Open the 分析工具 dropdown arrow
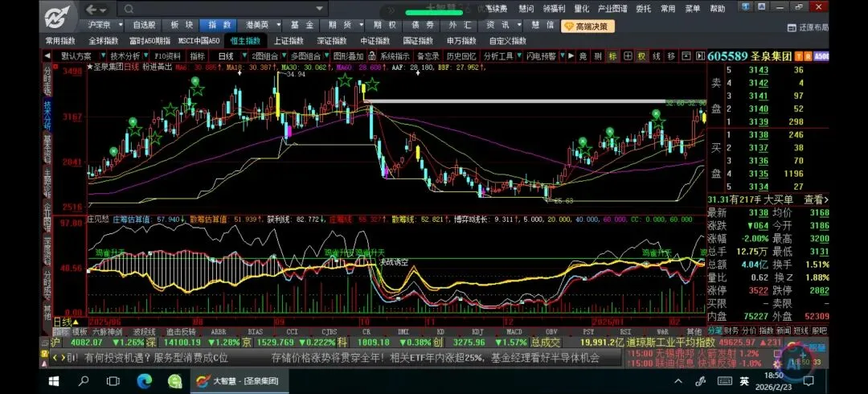Image resolution: width=868 pixels, height=394 pixels. pyautogui.click(x=518, y=56)
